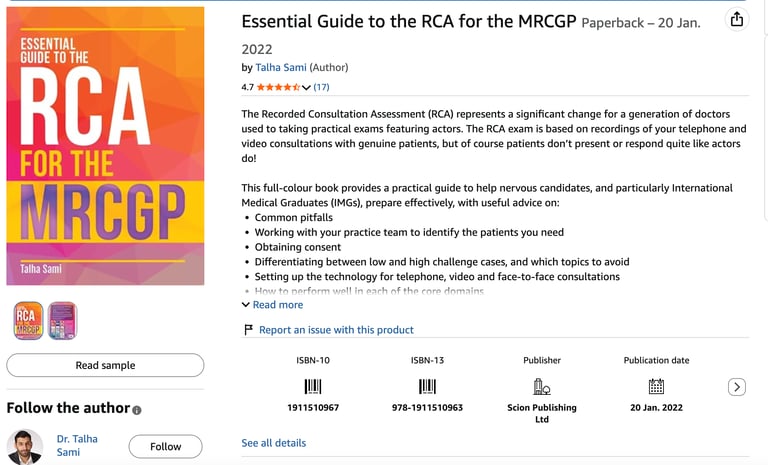The height and width of the screenshot is (465, 768).
Task: Click the Publisher building icon
Action: [x=541, y=386]
